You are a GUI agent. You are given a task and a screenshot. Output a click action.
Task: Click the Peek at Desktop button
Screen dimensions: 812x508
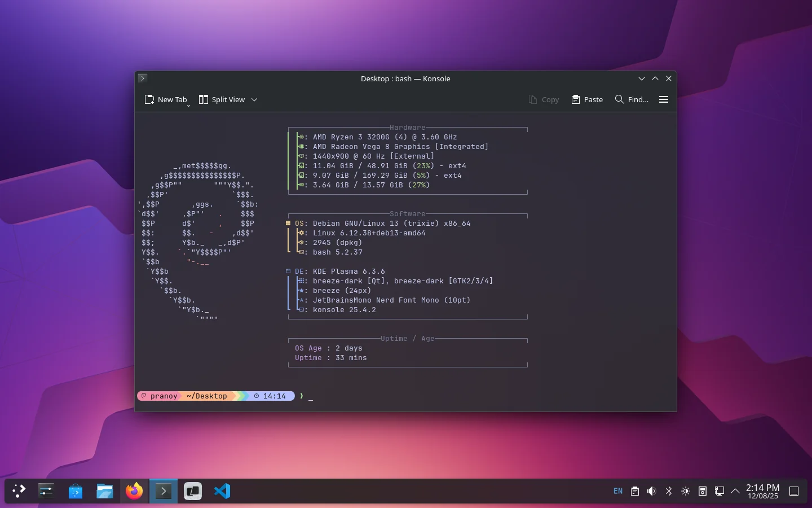[x=794, y=491]
